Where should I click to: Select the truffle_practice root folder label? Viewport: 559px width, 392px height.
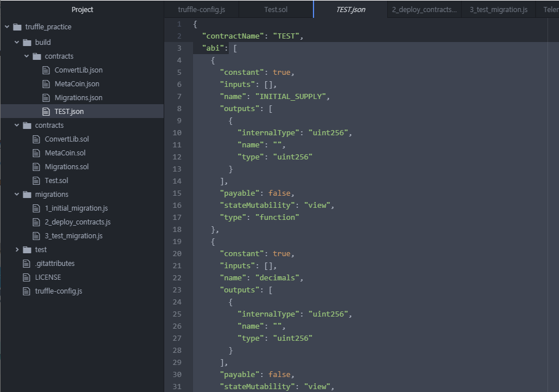(48, 27)
